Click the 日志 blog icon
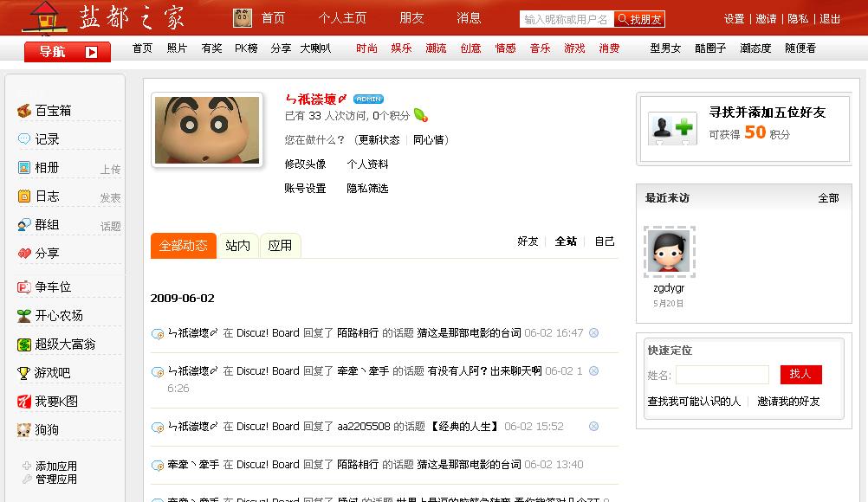 (x=23, y=196)
